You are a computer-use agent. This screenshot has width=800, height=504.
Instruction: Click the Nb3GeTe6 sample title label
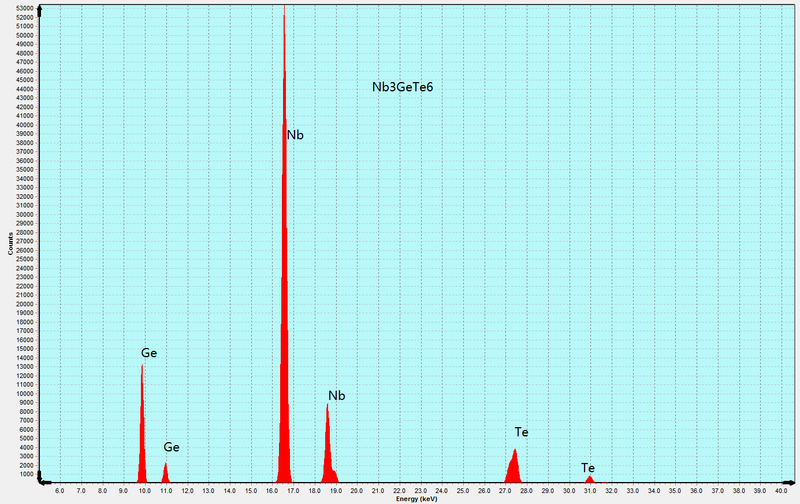(x=402, y=88)
